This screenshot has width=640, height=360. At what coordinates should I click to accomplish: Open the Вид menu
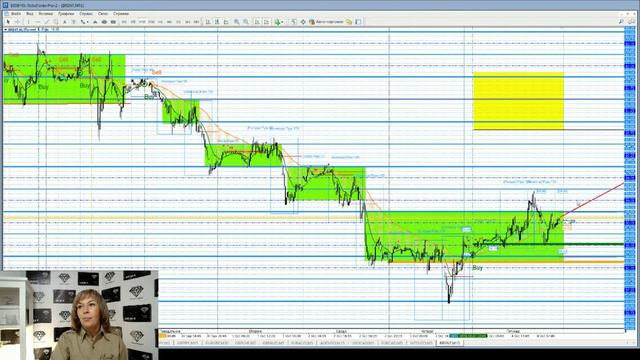30,13
